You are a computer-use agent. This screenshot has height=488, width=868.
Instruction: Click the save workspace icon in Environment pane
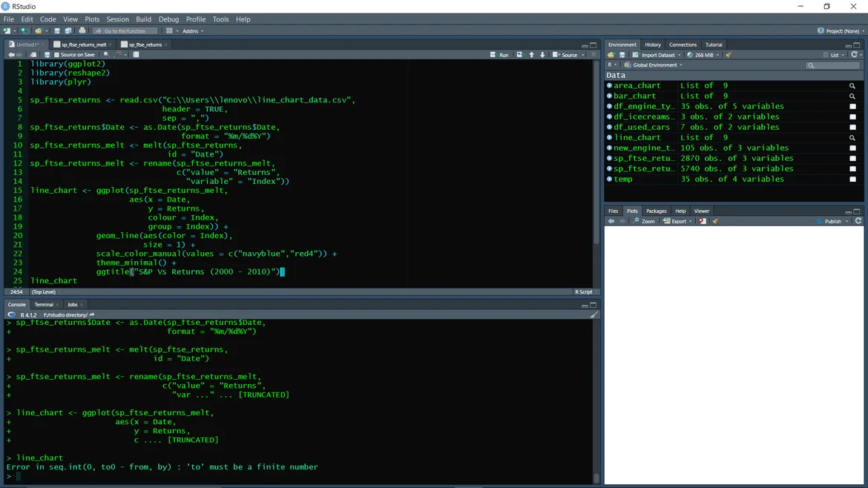pyautogui.click(x=622, y=55)
